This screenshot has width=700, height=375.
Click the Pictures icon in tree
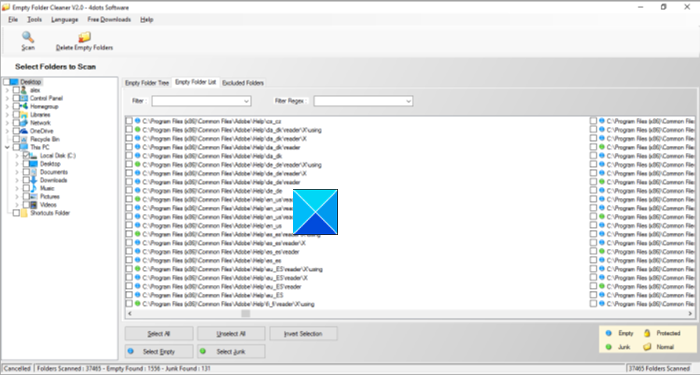pos(33,196)
